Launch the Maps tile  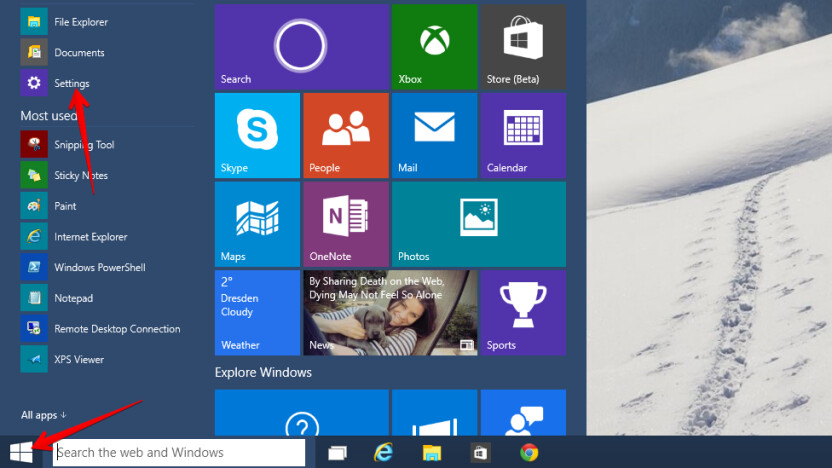(x=257, y=224)
